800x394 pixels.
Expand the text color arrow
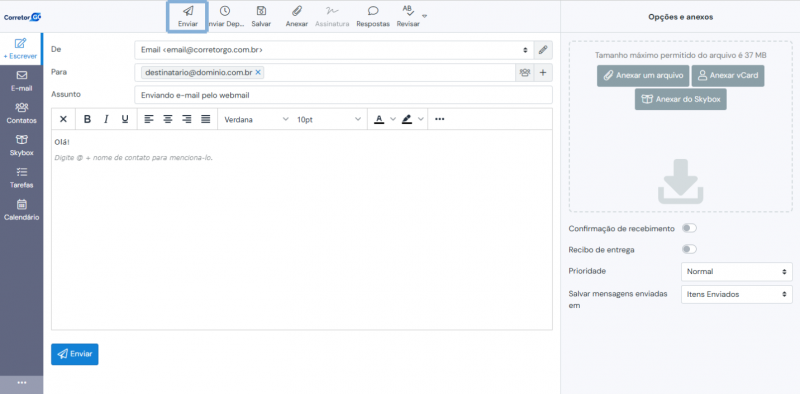pos(393,119)
